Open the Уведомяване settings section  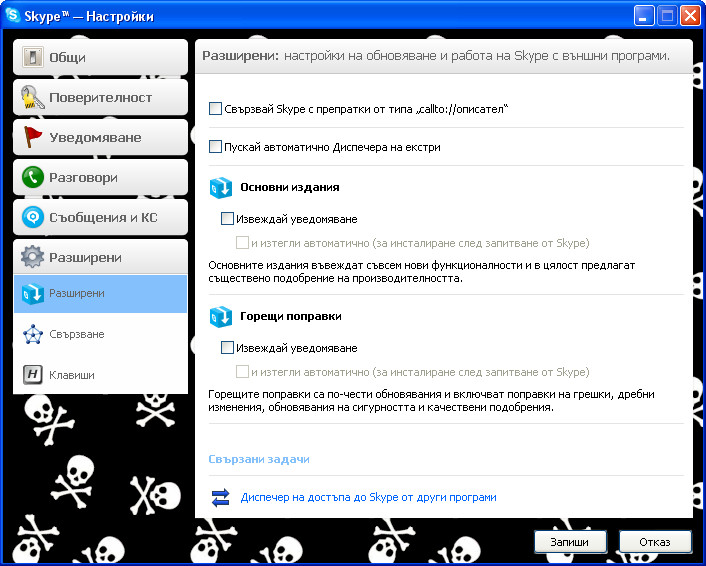point(100,137)
